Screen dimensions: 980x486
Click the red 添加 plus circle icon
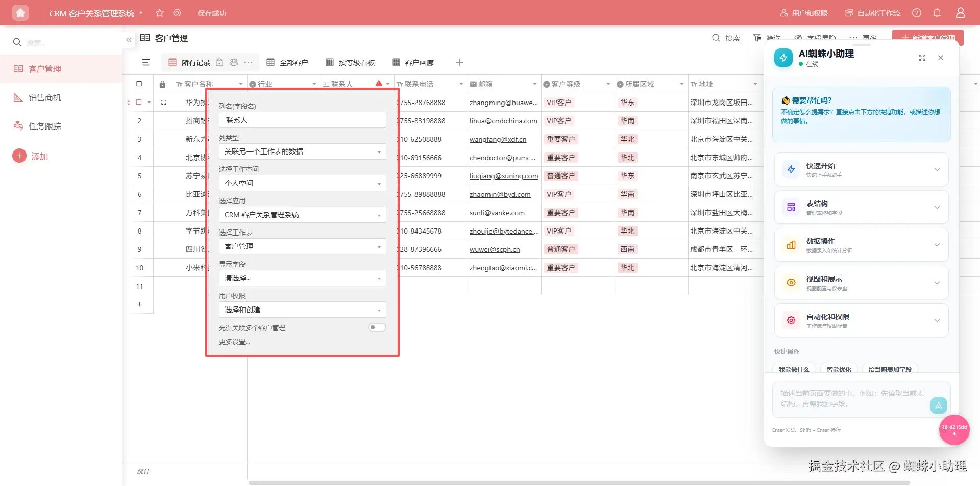[19, 156]
